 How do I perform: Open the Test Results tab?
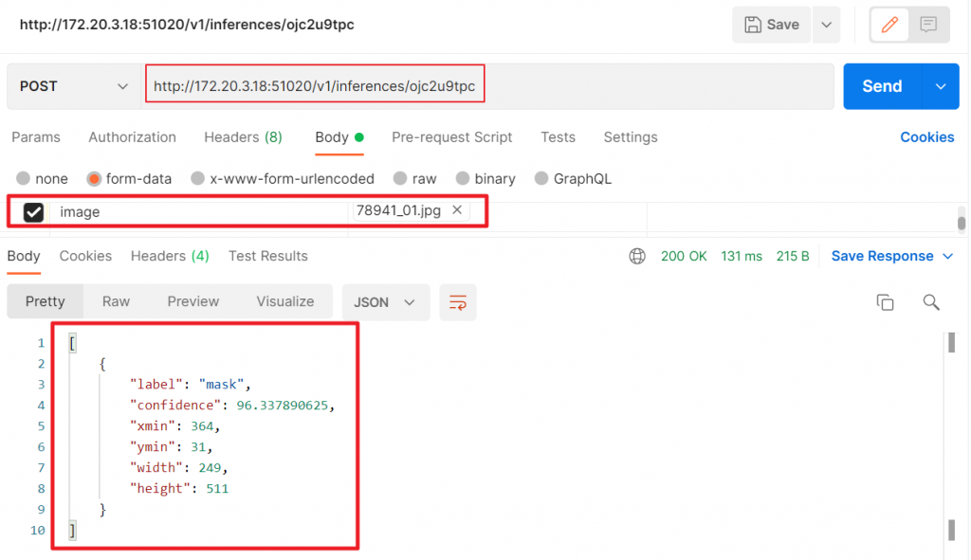[x=268, y=256]
